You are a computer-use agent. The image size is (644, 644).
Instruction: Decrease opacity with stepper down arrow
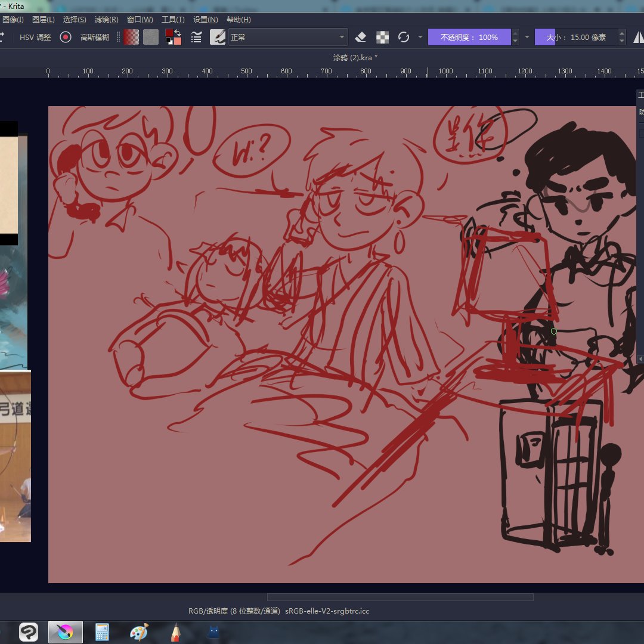tap(515, 41)
